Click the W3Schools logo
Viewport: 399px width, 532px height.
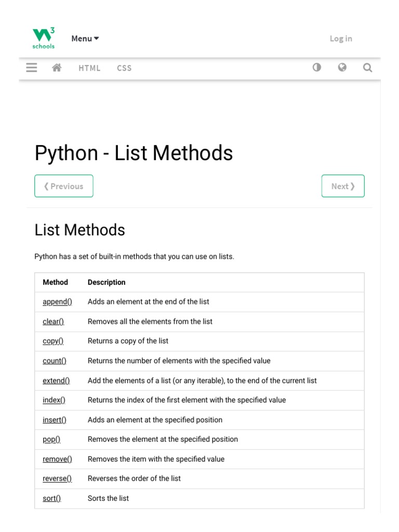(x=44, y=38)
